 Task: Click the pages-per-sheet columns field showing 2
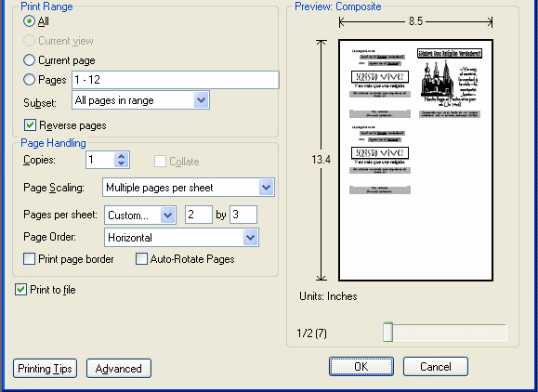[x=199, y=215]
